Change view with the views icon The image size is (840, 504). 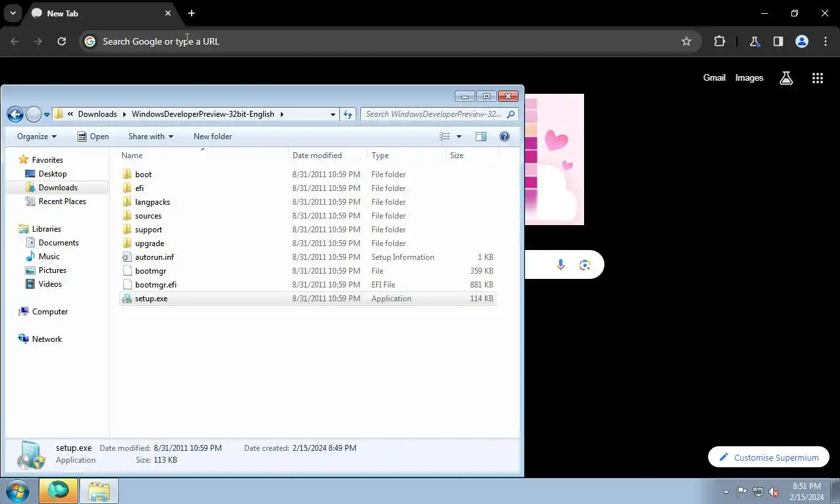point(444,136)
